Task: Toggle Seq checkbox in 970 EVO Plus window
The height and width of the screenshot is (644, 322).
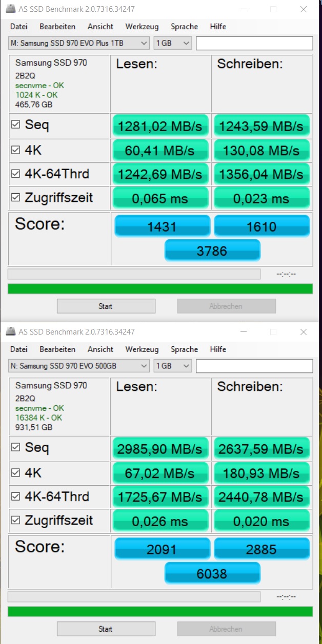Action: click(16, 124)
